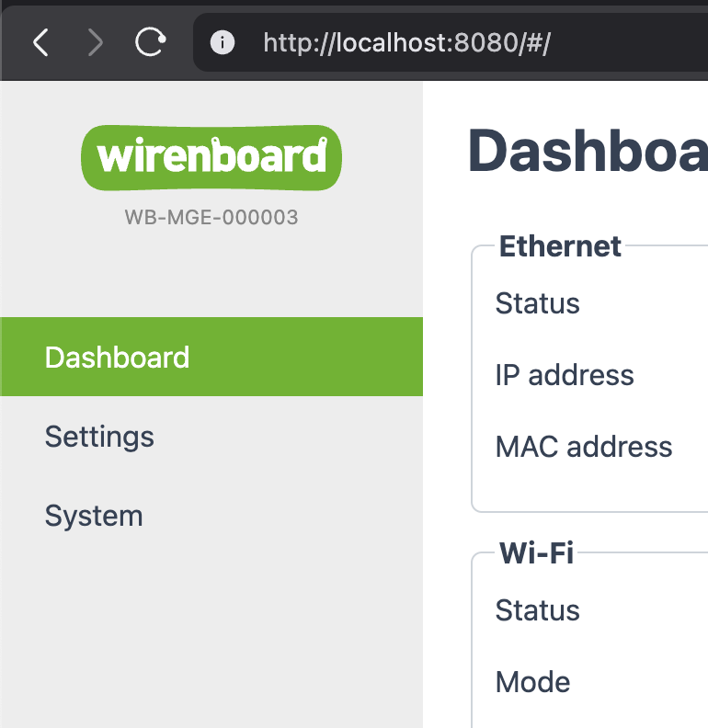Click the Wirenboard logo
The width and height of the screenshot is (708, 728).
click(211, 157)
